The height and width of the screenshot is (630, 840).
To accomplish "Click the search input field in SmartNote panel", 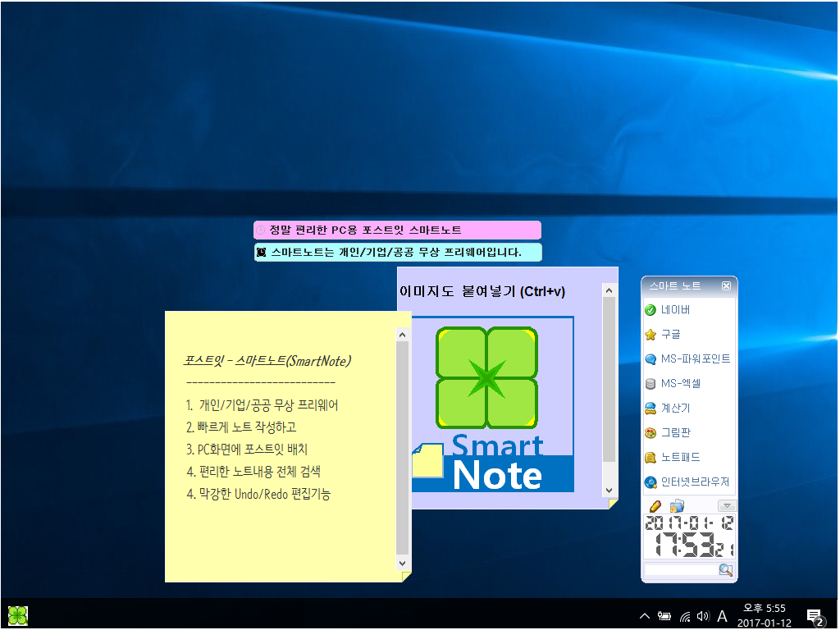I will tap(681, 569).
